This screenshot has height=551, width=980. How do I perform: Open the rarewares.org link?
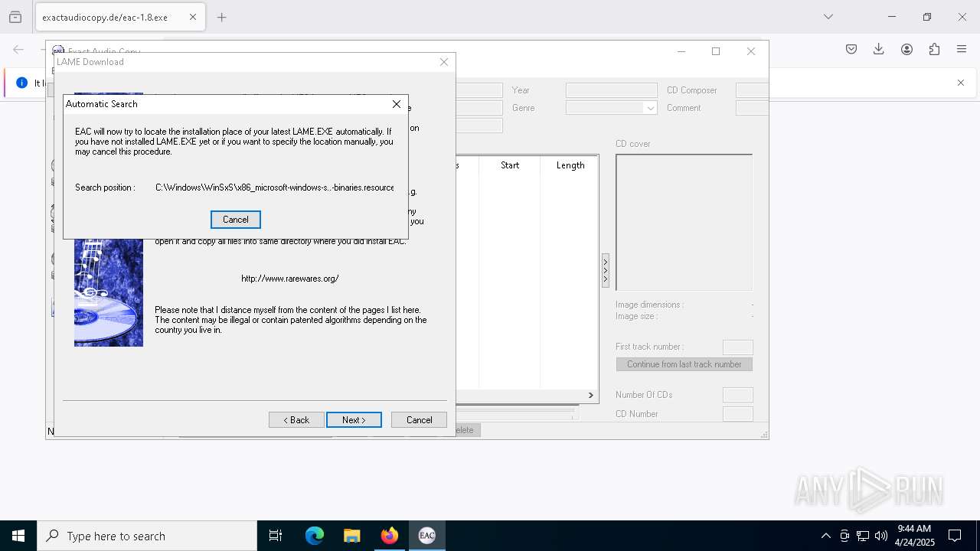coord(289,279)
